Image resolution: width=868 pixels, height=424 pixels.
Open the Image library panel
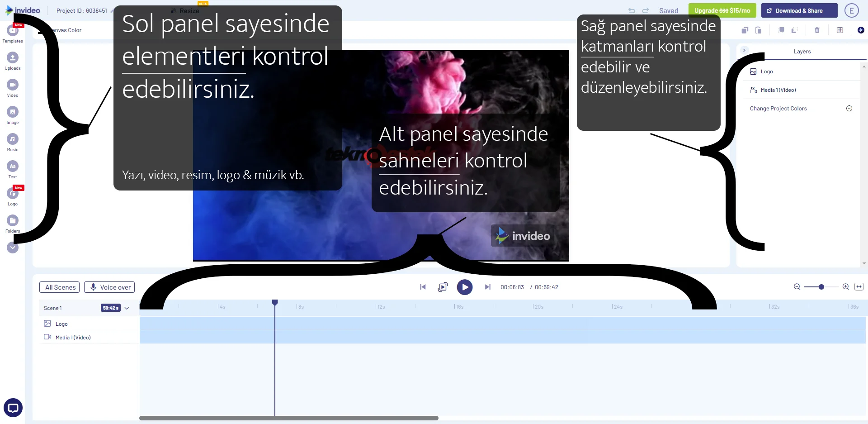13,115
